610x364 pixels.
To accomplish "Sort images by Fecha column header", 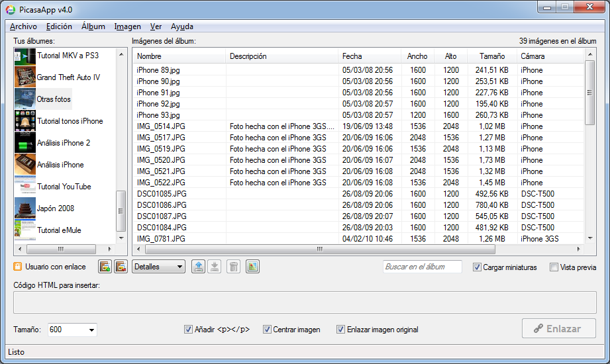I will tap(369, 56).
